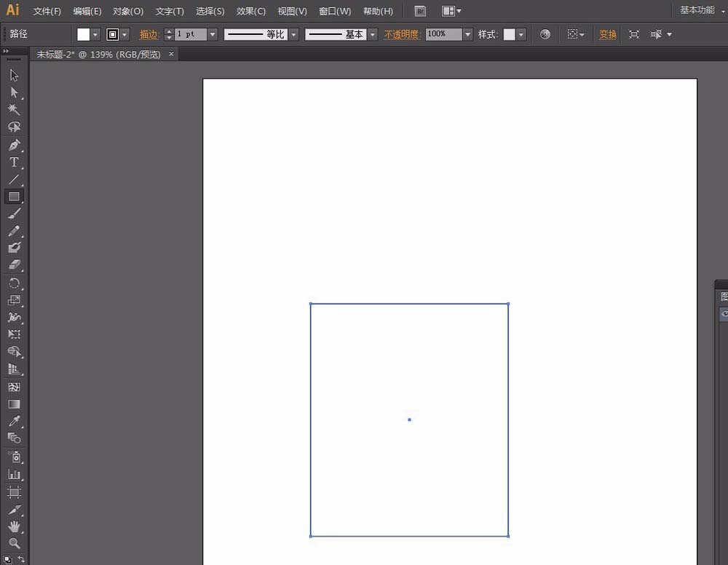This screenshot has width=728, height=565.
Task: Open the 选择(S) menu
Action: tap(210, 11)
